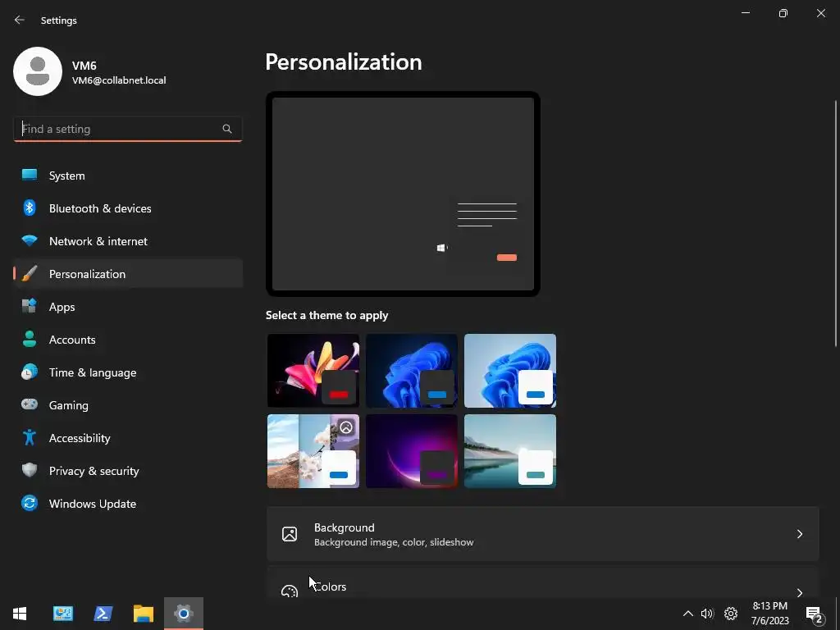Image resolution: width=840 pixels, height=630 pixels.
Task: Apply the dark blue bloom theme
Action: point(412,371)
